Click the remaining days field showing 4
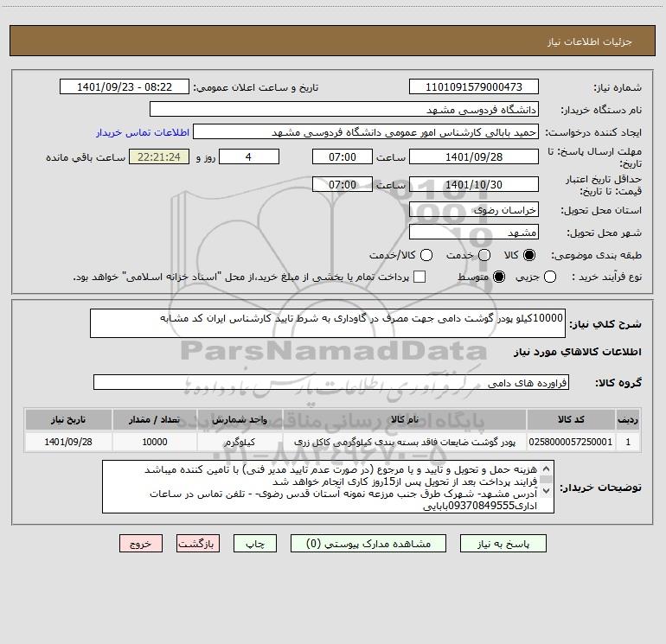The height and width of the screenshot is (644, 666). point(249,156)
